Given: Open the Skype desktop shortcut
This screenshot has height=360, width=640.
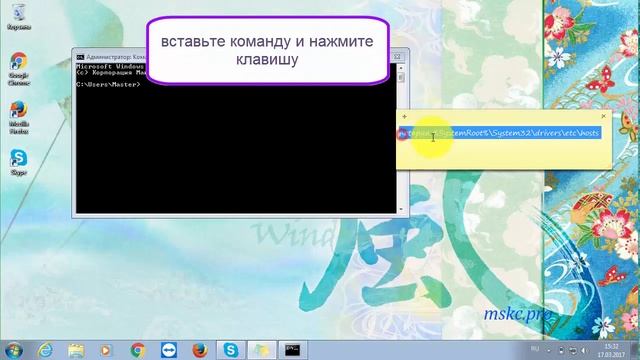Looking at the screenshot, I should pos(19,162).
